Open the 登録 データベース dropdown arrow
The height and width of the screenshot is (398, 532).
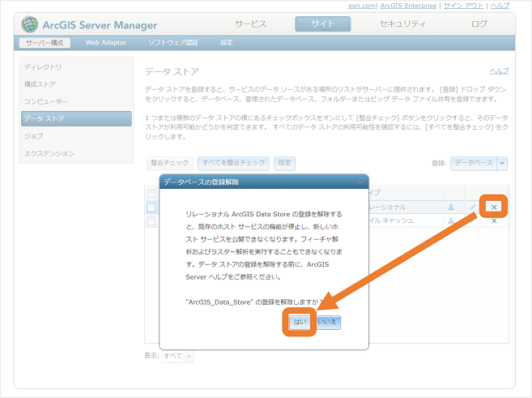[x=502, y=164]
